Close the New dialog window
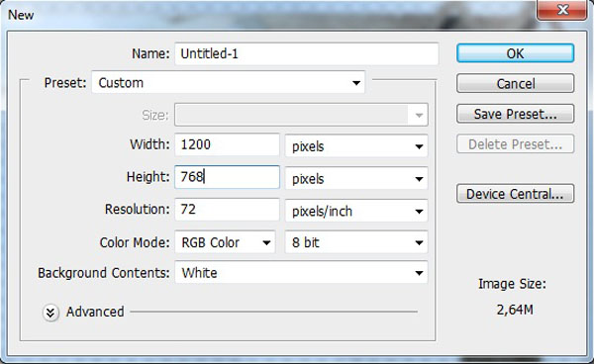Viewport: 594px width, 364px height. [562, 10]
